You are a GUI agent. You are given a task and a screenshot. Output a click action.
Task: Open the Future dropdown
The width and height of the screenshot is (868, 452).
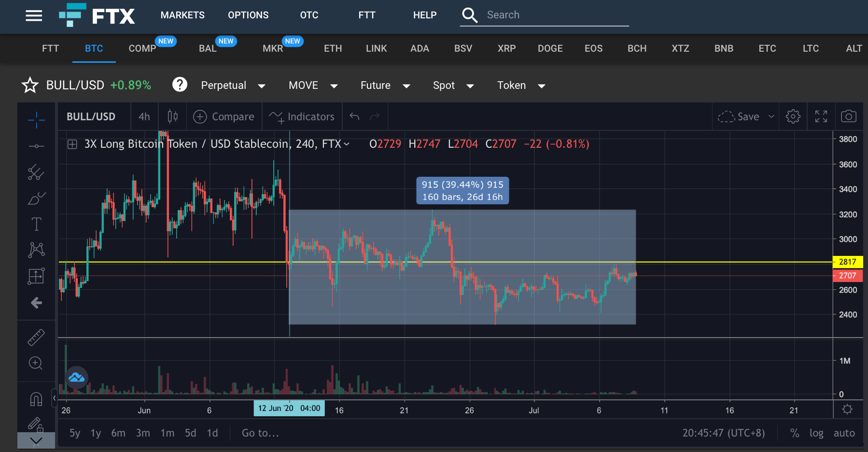click(385, 85)
